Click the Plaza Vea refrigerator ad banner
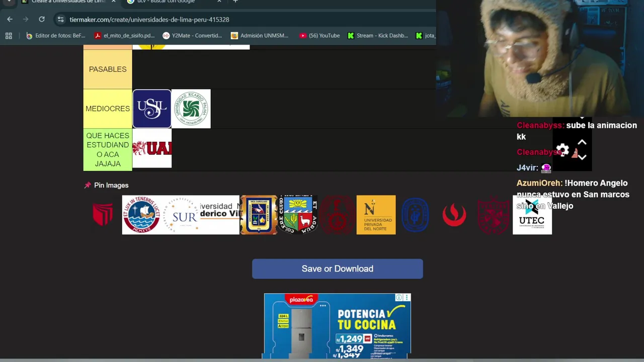The height and width of the screenshot is (362, 644). pyautogui.click(x=338, y=326)
